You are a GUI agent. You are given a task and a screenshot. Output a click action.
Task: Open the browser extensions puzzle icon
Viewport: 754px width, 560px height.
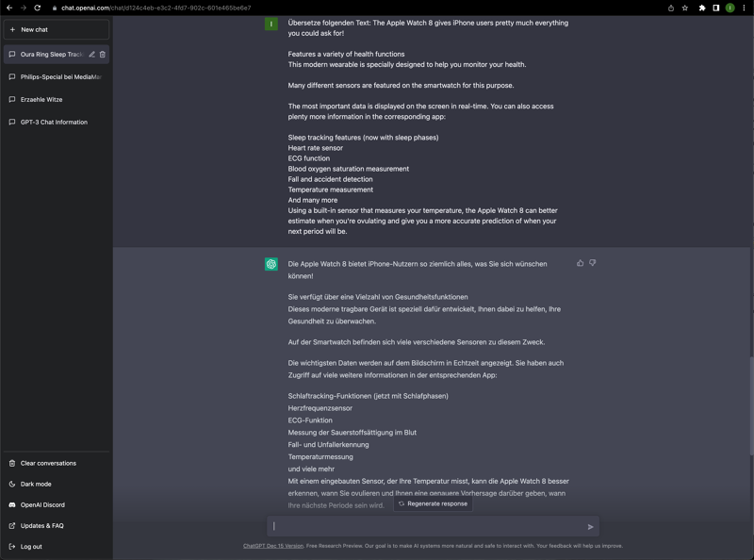(x=702, y=8)
